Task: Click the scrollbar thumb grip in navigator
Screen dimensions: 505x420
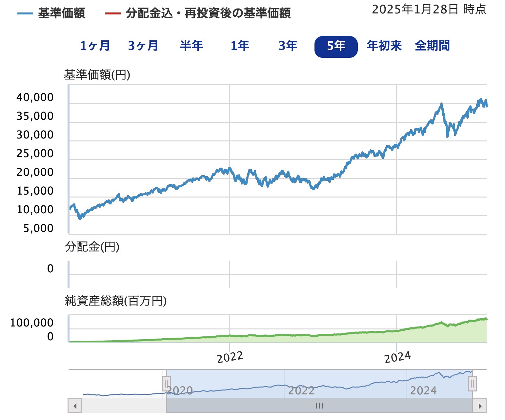Action: tap(319, 406)
